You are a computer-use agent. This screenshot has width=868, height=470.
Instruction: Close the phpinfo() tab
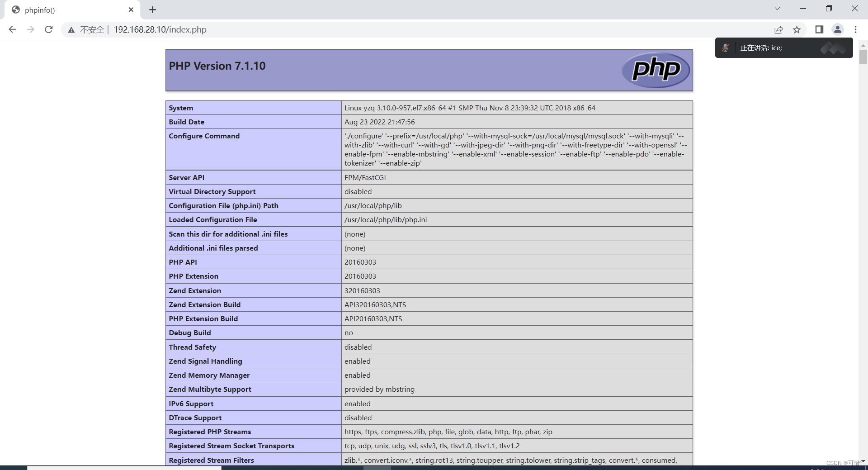click(x=131, y=9)
